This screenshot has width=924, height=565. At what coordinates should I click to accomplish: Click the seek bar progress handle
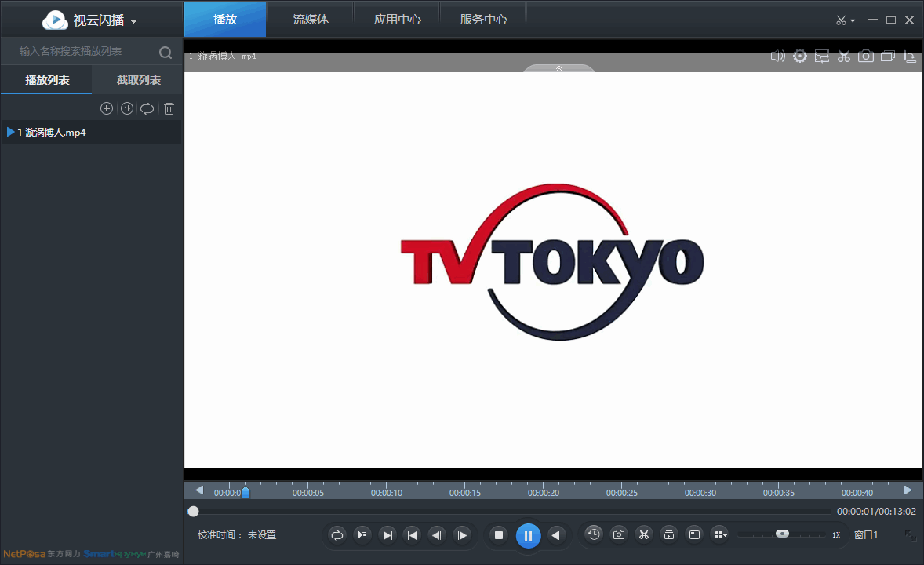[193, 512]
